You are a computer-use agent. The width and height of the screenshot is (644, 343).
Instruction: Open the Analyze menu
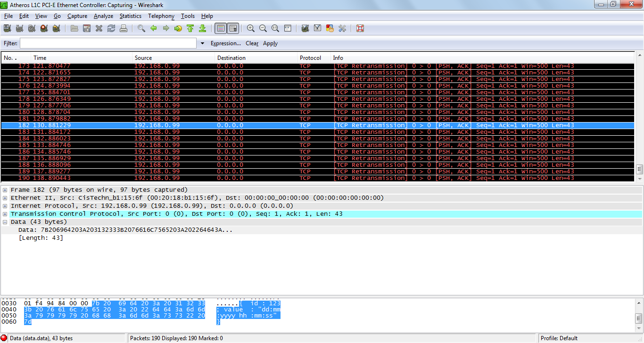103,16
